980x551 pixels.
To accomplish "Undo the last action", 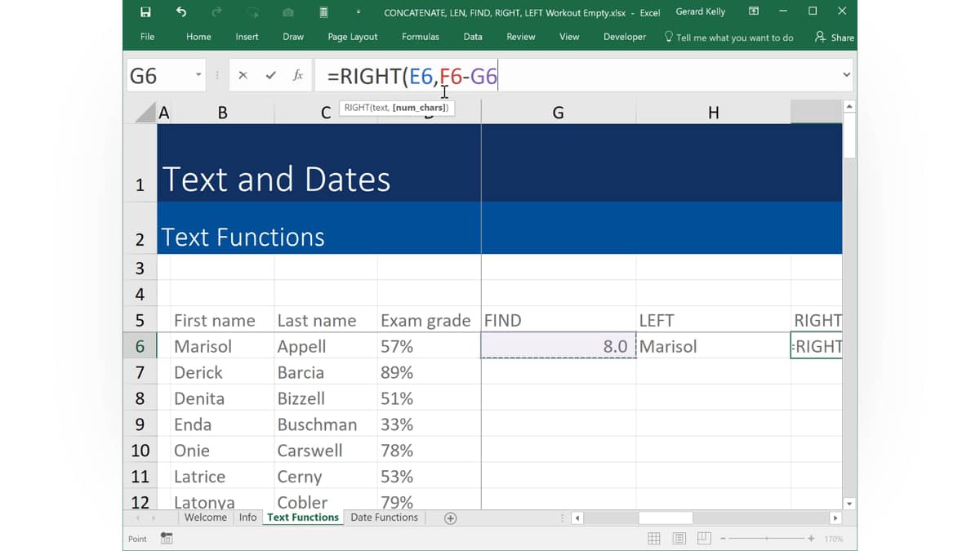I will pyautogui.click(x=181, y=12).
